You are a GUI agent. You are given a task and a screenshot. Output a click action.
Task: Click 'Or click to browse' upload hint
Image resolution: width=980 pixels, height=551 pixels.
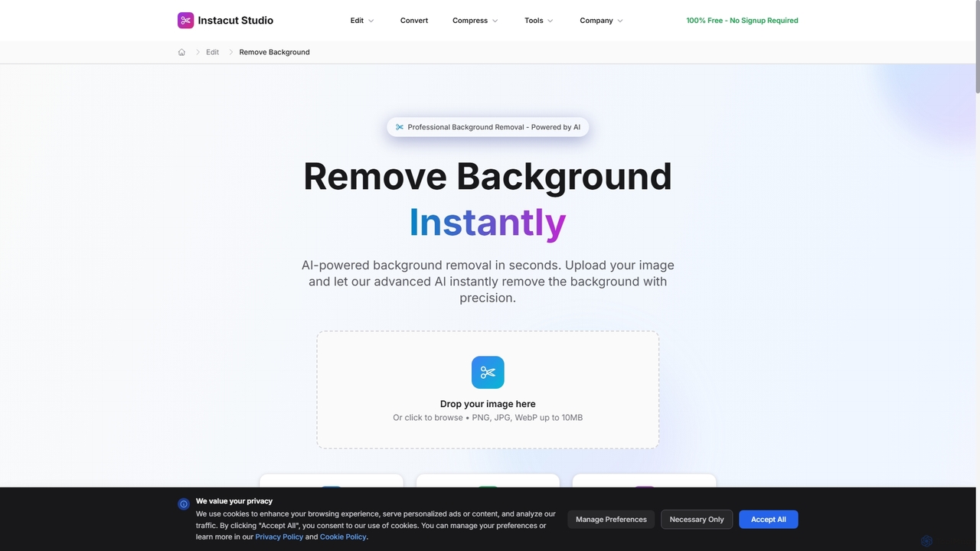(x=488, y=418)
